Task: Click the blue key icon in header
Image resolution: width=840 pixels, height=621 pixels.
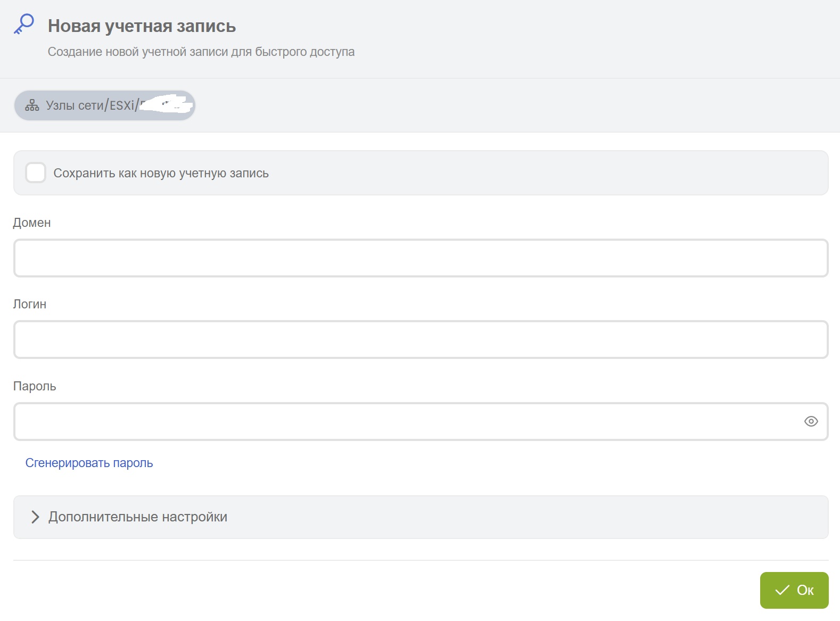Action: point(24,24)
